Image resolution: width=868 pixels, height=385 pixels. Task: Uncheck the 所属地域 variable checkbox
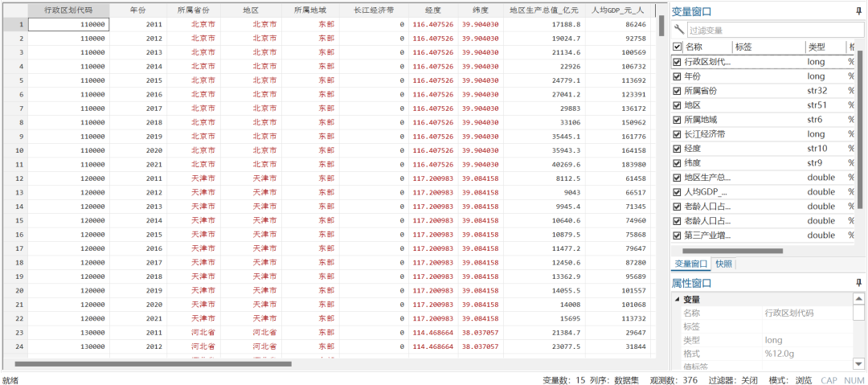coord(677,120)
